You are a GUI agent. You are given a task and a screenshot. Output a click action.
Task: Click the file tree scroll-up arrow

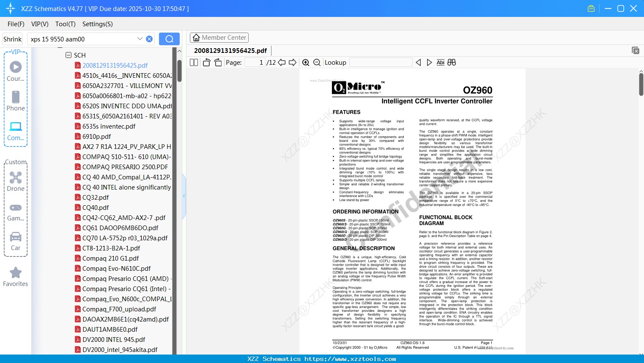pyautogui.click(x=179, y=51)
